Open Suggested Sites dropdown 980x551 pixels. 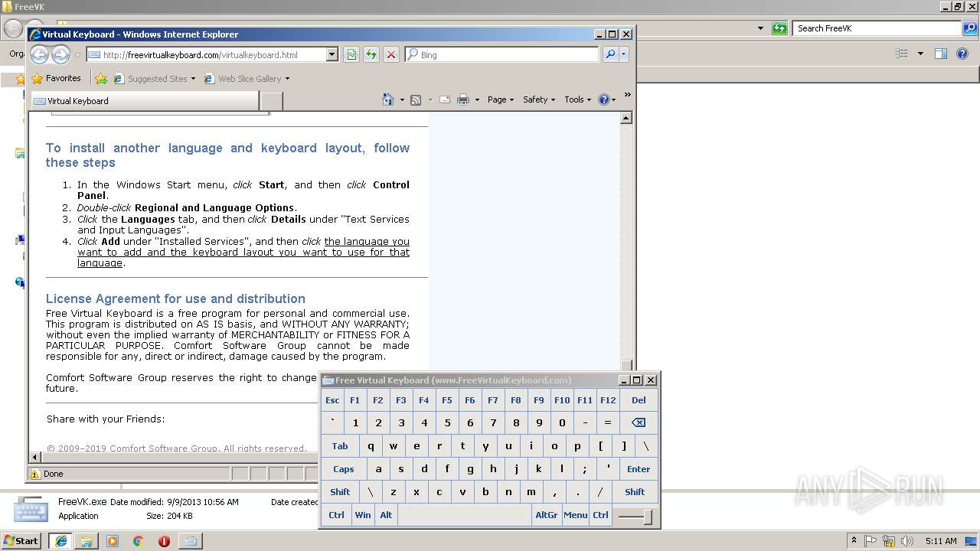click(155, 78)
